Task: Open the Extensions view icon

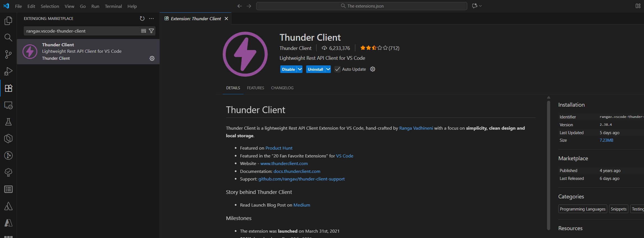Action: tap(8, 88)
